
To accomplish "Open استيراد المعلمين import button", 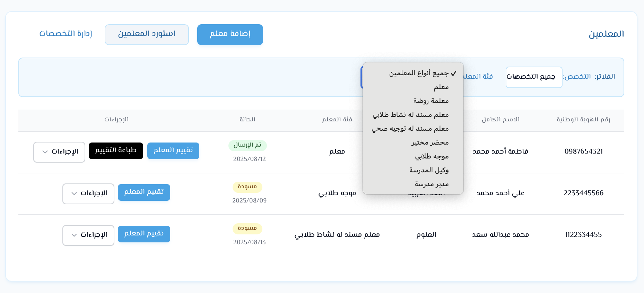I will pos(147,34).
